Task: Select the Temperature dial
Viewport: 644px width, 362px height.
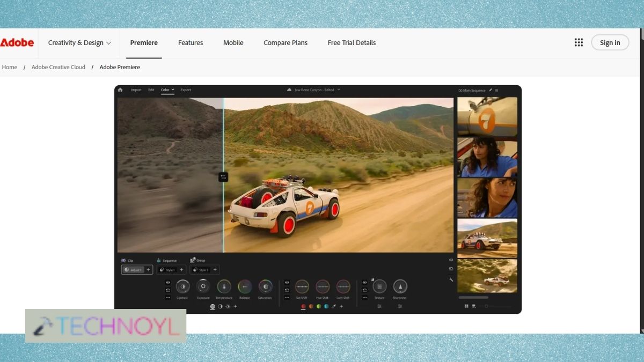Action: point(224,286)
